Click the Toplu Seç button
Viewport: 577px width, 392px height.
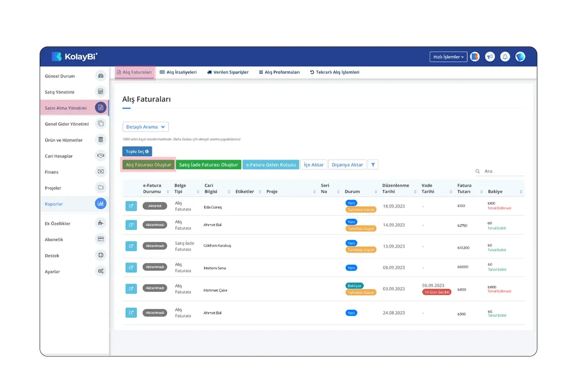[x=137, y=151]
